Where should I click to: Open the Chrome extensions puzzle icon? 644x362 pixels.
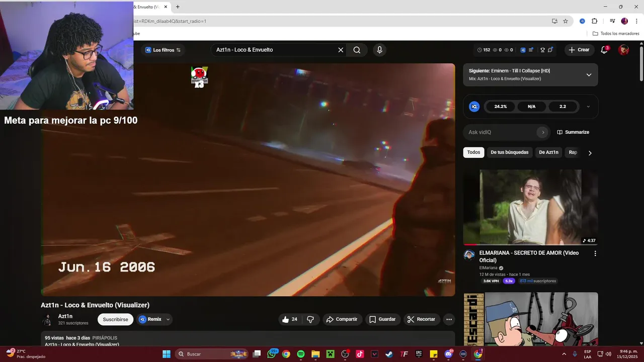(x=594, y=21)
